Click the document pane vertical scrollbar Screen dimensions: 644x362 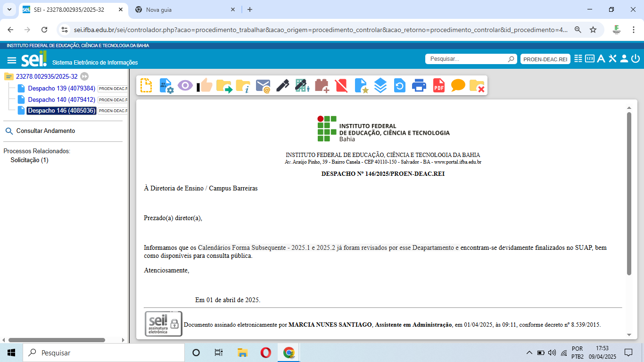629,194
